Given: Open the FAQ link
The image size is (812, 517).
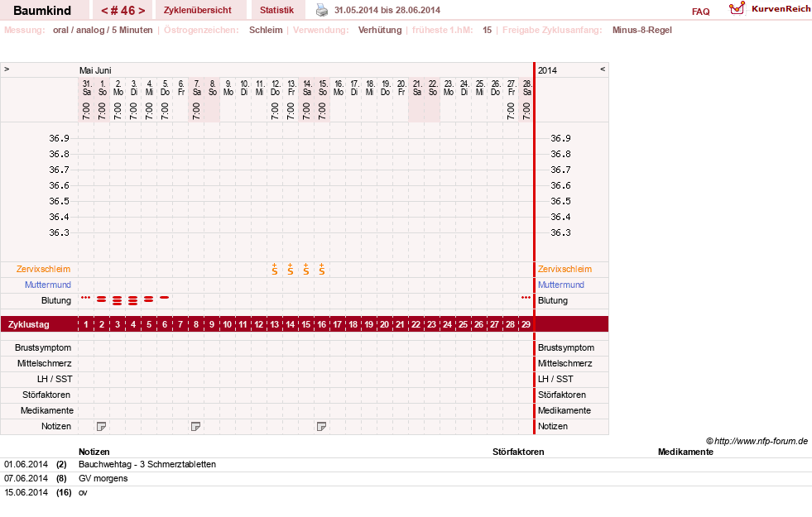Looking at the screenshot, I should 700,12.
